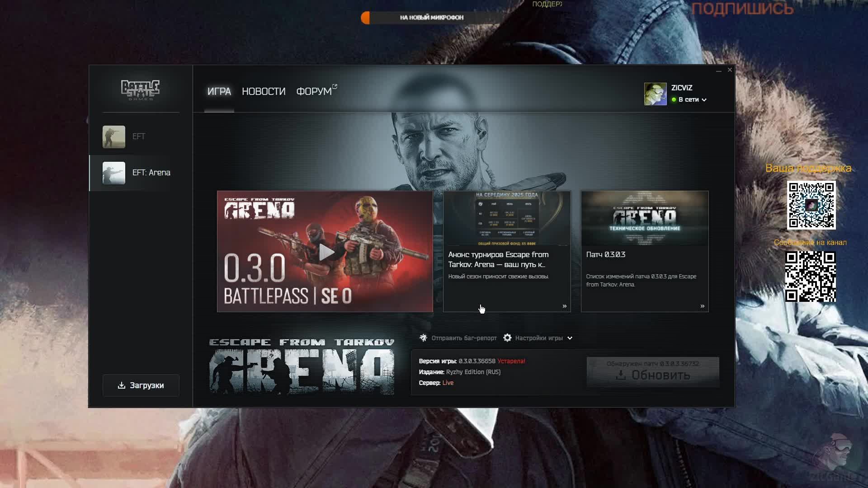Expand the game settings dropdown arrow
Screen dimensions: 868x488
[570, 338]
